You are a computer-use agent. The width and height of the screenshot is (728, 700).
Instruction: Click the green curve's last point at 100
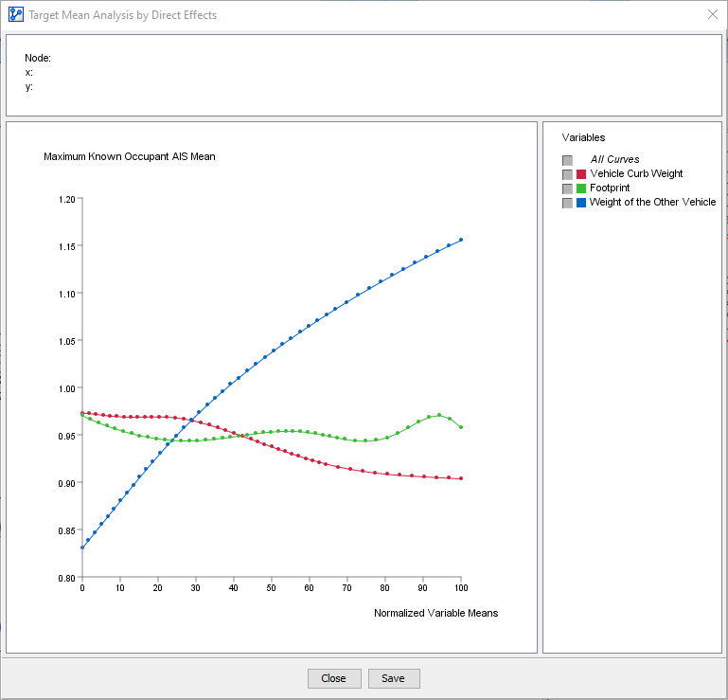[x=461, y=427]
